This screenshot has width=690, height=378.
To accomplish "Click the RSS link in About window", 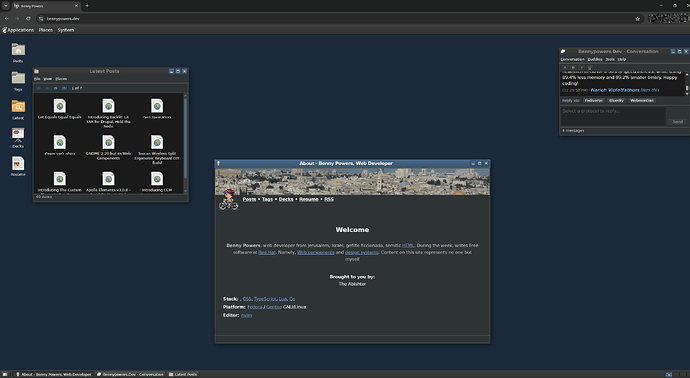I will (x=329, y=199).
